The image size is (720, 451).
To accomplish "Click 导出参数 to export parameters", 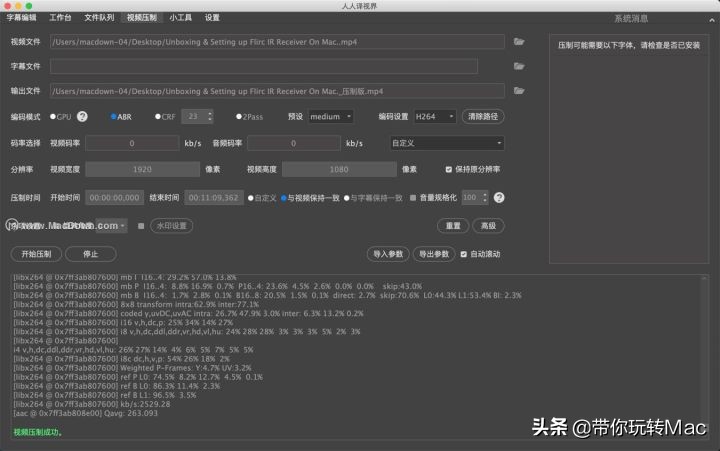I will click(x=434, y=254).
